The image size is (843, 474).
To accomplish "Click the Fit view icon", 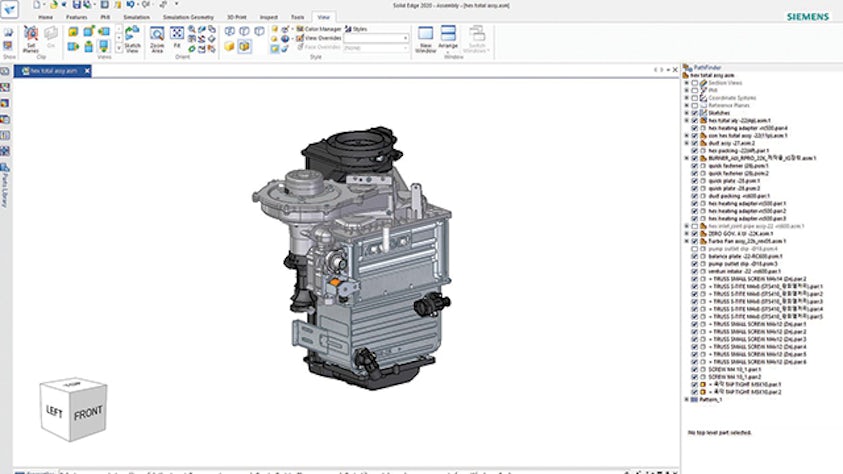I will click(177, 35).
